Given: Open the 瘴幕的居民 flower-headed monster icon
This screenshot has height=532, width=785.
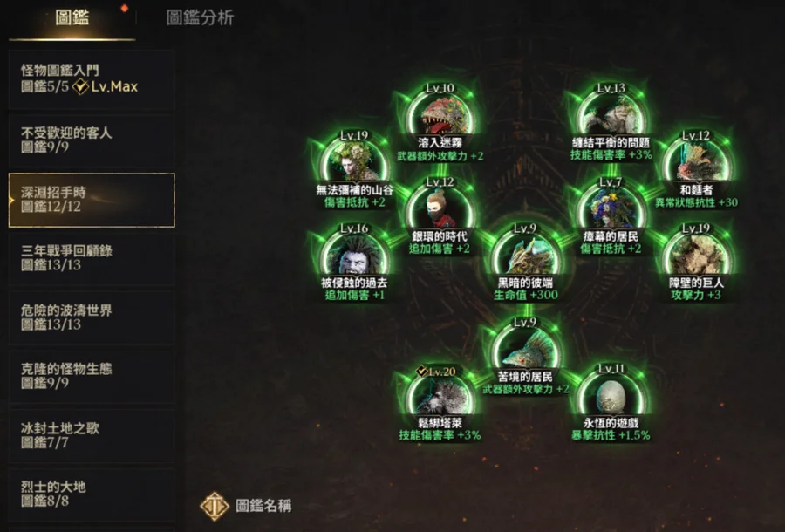Looking at the screenshot, I should tap(611, 209).
